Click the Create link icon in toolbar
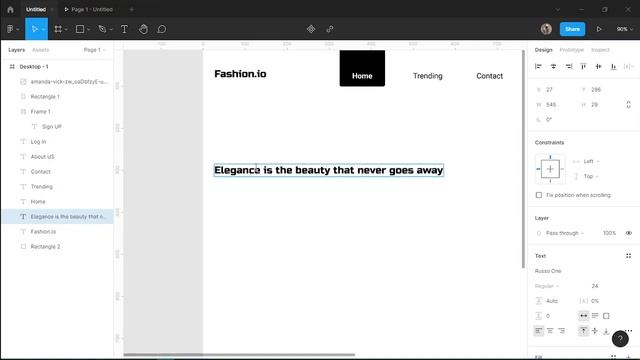Viewport: 640px width, 360px height. click(x=330, y=29)
